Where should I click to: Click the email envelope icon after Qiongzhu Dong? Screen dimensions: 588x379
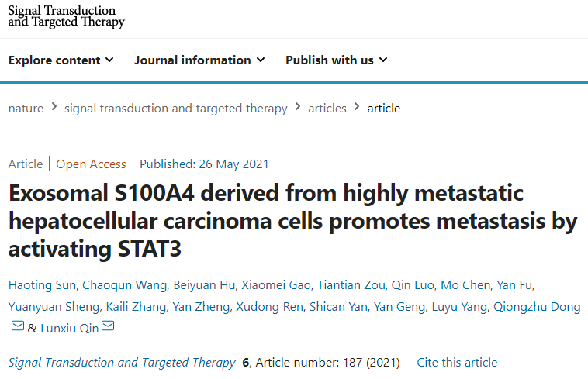click(x=18, y=326)
